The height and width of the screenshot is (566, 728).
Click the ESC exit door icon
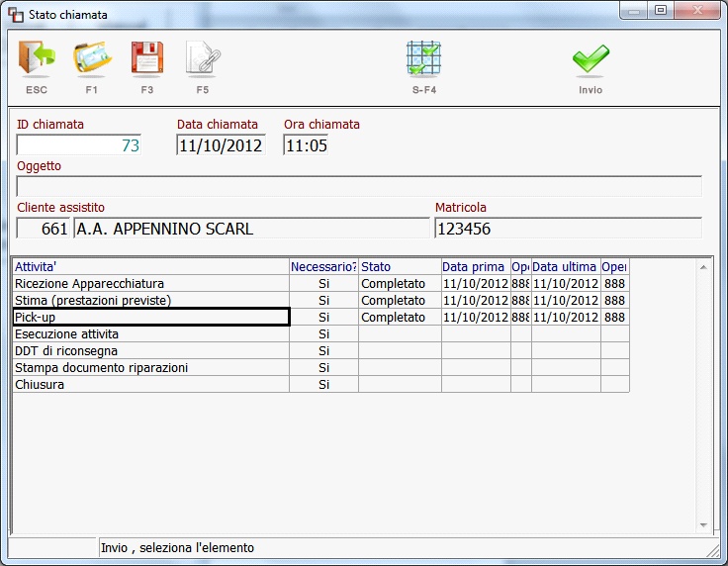(x=37, y=58)
